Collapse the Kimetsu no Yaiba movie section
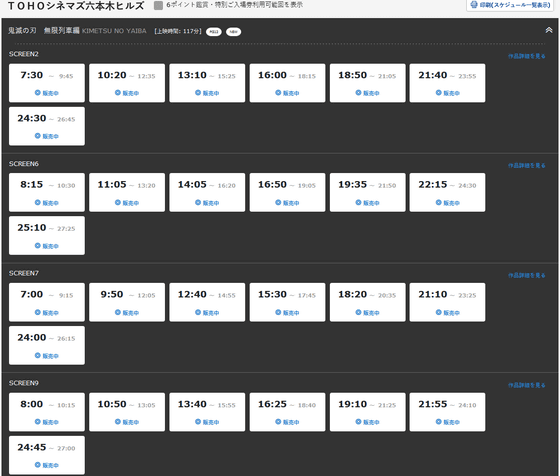 click(x=549, y=30)
